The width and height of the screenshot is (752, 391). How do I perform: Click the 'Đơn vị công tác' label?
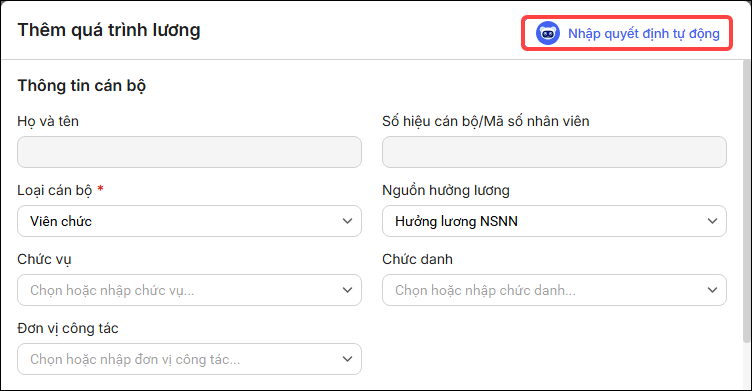click(x=68, y=329)
